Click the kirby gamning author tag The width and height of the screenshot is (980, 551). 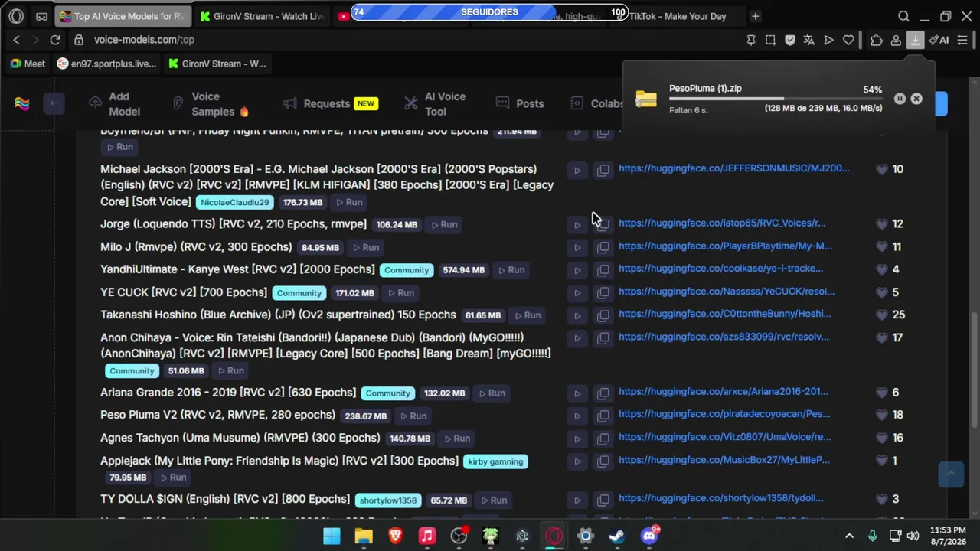click(495, 461)
